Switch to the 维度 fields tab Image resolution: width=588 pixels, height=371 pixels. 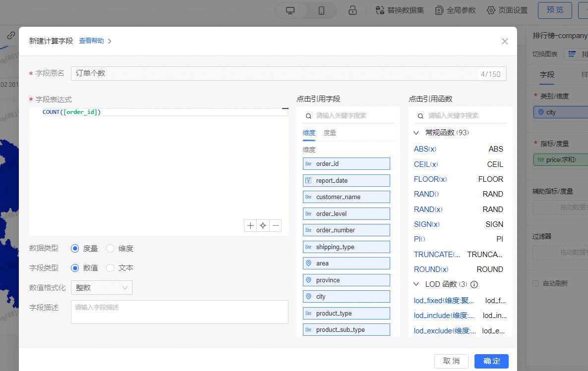309,133
